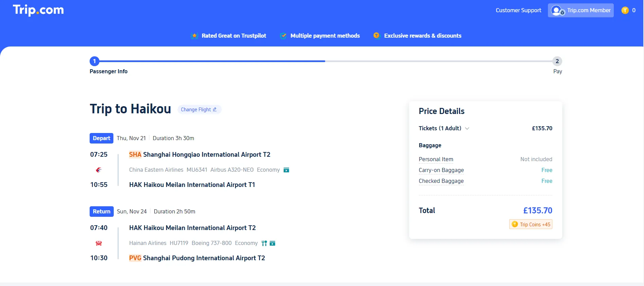This screenshot has width=644, height=286.
Task: Click the member avatar icon
Action: click(557, 11)
